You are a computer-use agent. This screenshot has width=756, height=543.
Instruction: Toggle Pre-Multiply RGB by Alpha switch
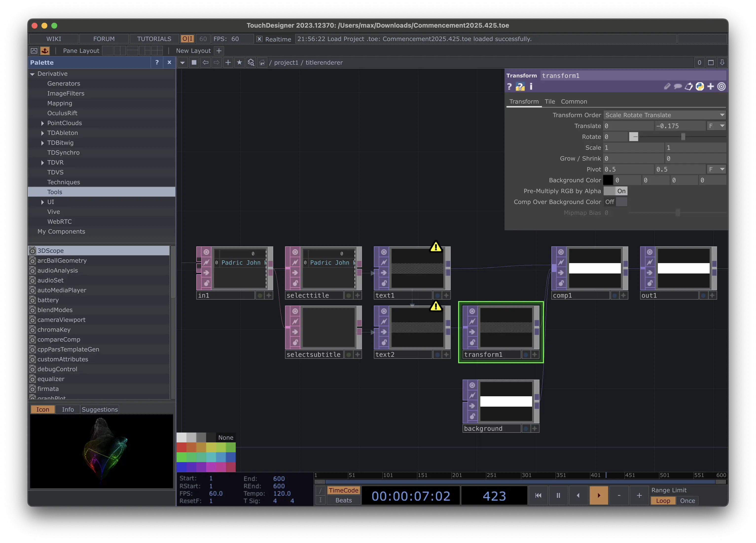[x=615, y=191]
